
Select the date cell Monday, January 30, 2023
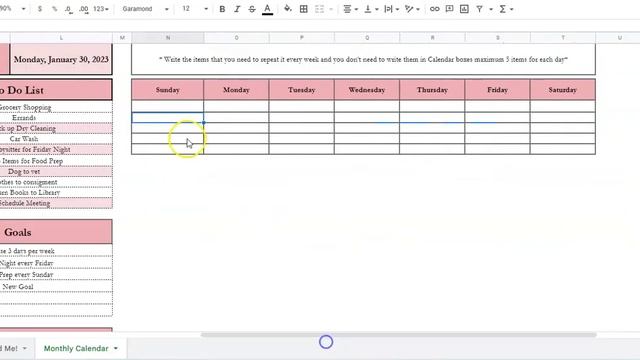[x=61, y=59]
